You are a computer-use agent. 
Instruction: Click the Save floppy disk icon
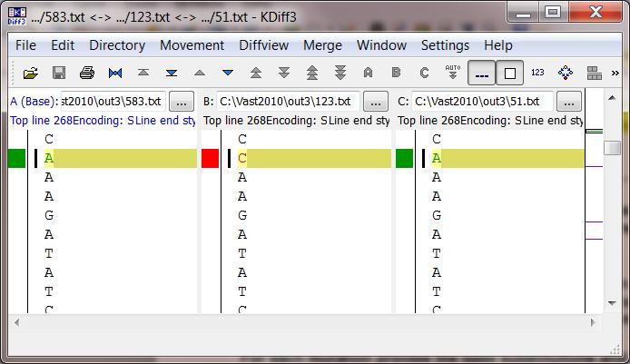coord(59,73)
